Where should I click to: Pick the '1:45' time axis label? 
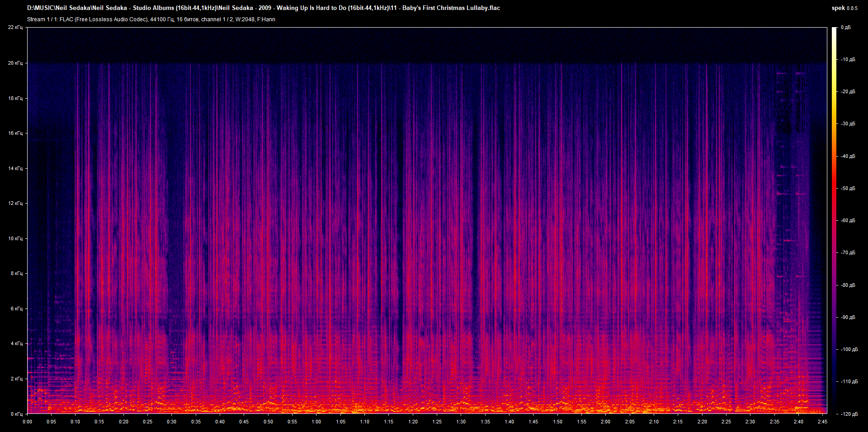(533, 422)
